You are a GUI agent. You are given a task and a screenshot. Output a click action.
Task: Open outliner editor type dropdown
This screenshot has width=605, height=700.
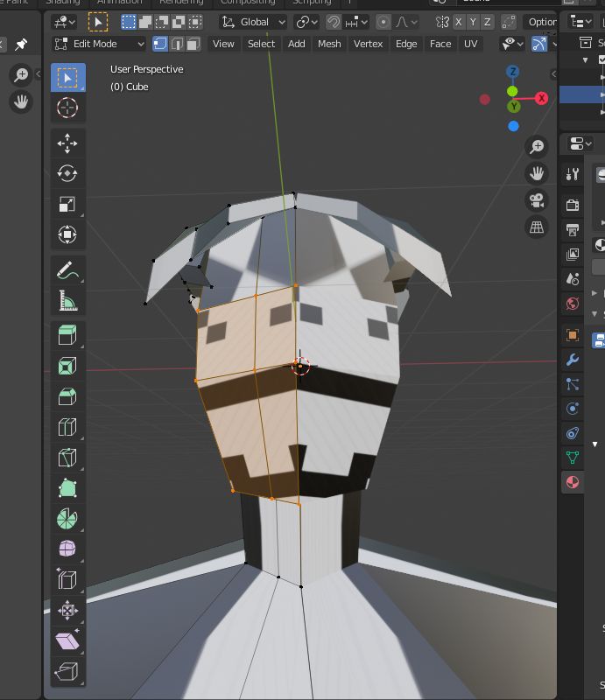click(x=580, y=21)
